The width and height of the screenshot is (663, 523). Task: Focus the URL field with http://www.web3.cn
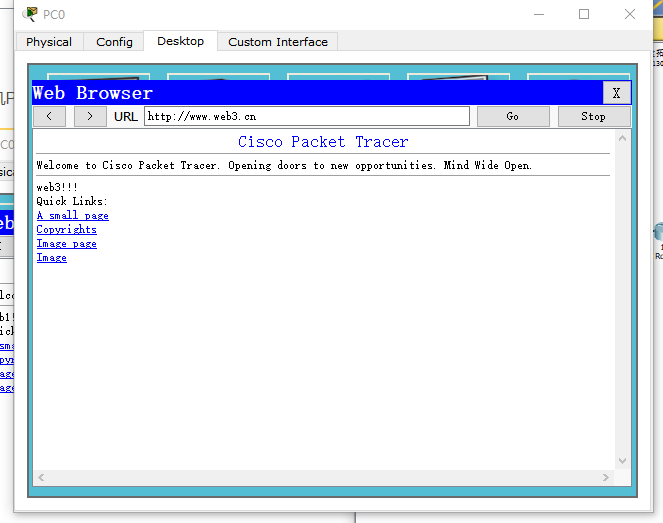[307, 116]
